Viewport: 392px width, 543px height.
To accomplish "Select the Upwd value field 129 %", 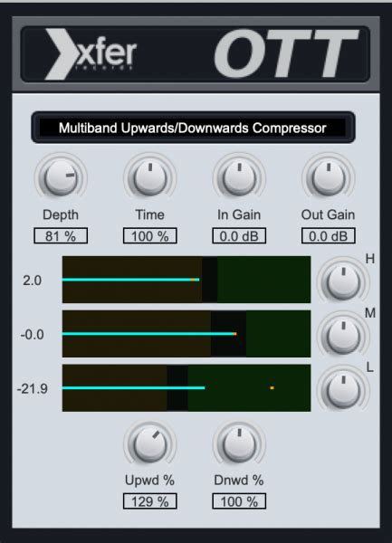I will (x=150, y=501).
